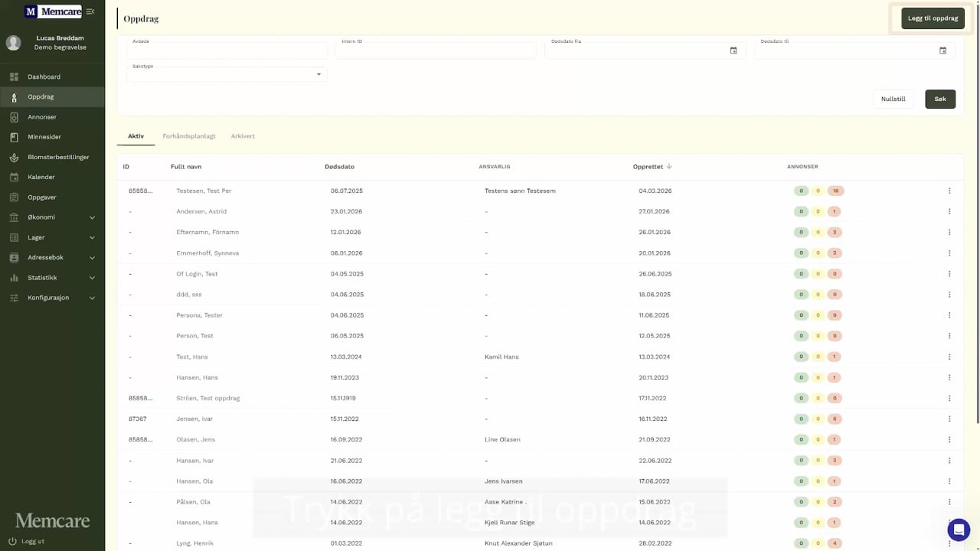Expand the Statistikk sidebar section

pyautogui.click(x=52, y=277)
